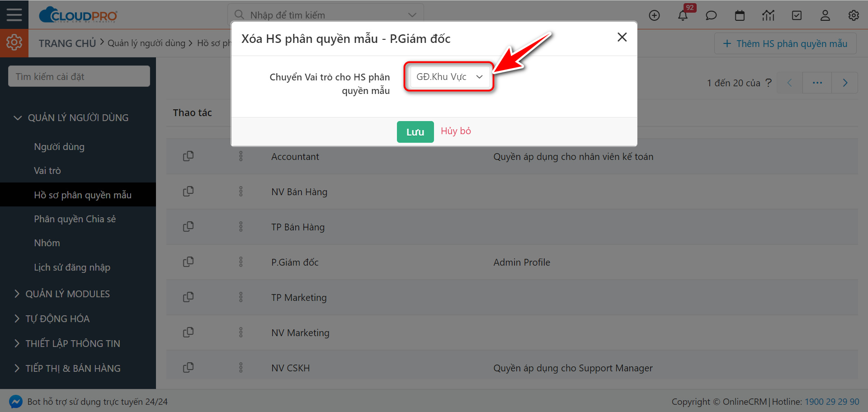Open the user profile icon
This screenshot has width=868, height=412.
(825, 15)
